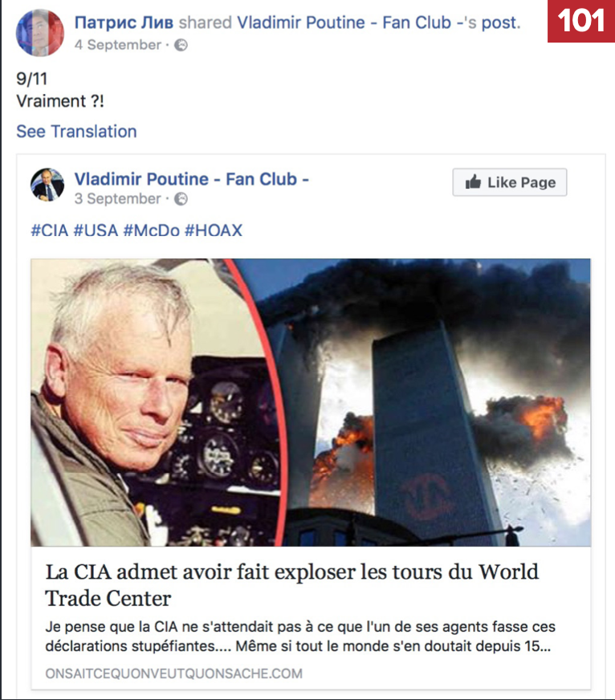Open the Патрис Лив profile link

(124, 22)
